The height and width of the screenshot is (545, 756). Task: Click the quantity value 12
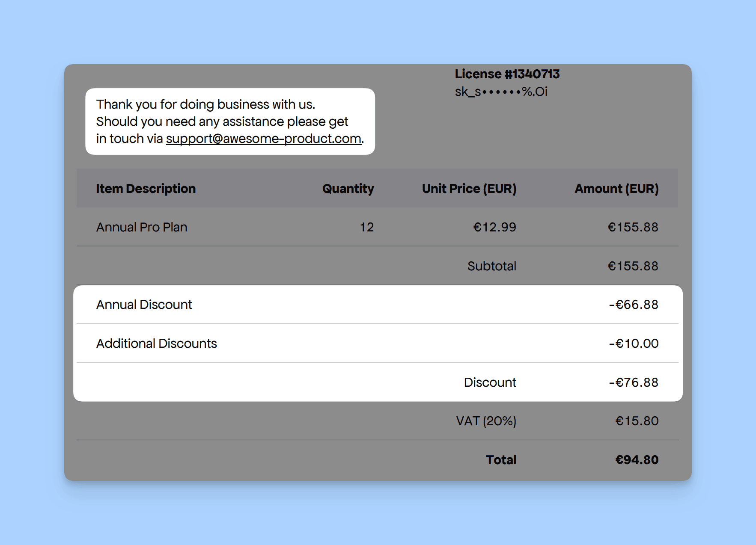click(367, 227)
